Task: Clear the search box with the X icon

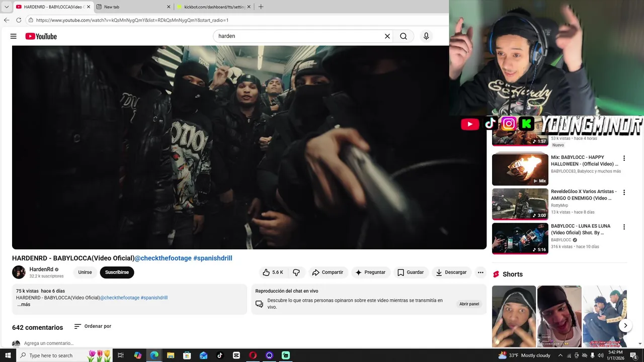Action: pyautogui.click(x=387, y=36)
